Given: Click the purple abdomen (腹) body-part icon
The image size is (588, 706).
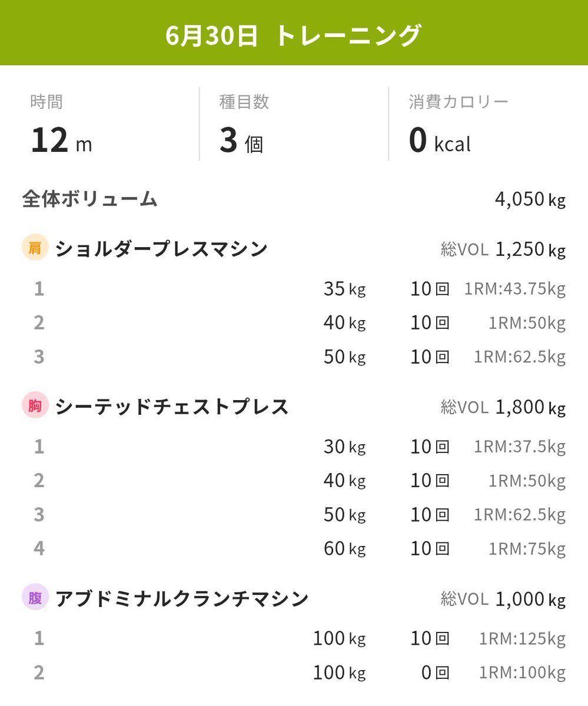Looking at the screenshot, I should tap(35, 598).
